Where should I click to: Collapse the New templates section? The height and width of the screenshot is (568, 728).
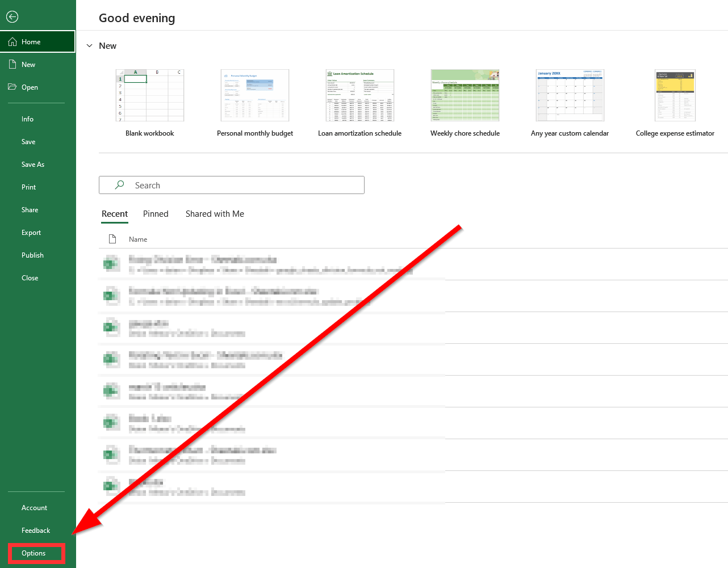[89, 45]
